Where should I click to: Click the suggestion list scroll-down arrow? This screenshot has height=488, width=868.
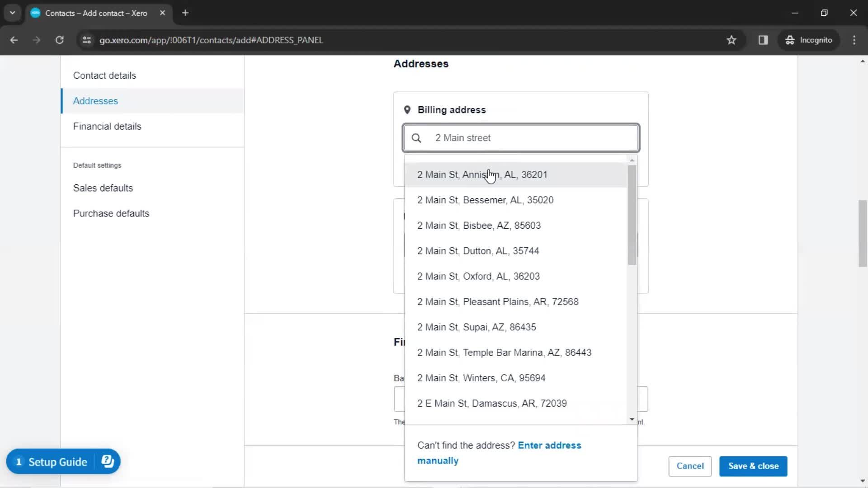[x=632, y=420]
